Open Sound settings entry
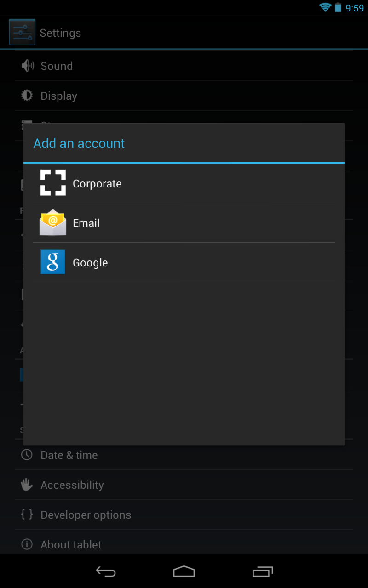 tap(184, 66)
